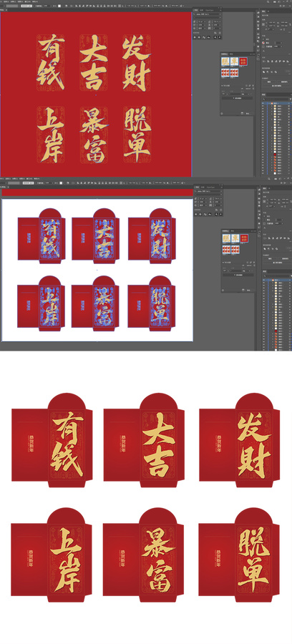This screenshot has width=292, height=644.
Task: Select 脱 asset thumbnail in upper Asset Export panel
Action: pos(225,62)
